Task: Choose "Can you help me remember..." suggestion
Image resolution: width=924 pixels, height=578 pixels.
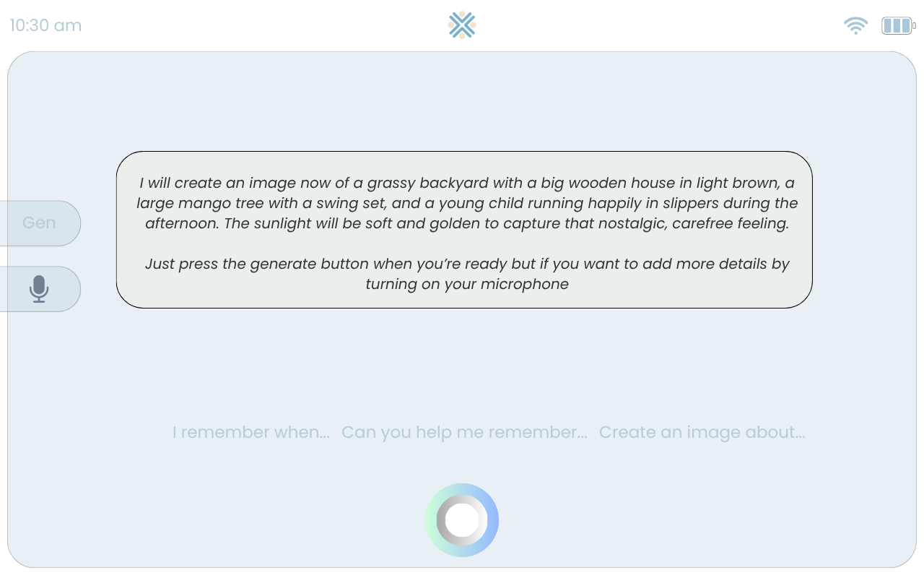Action: 464,432
